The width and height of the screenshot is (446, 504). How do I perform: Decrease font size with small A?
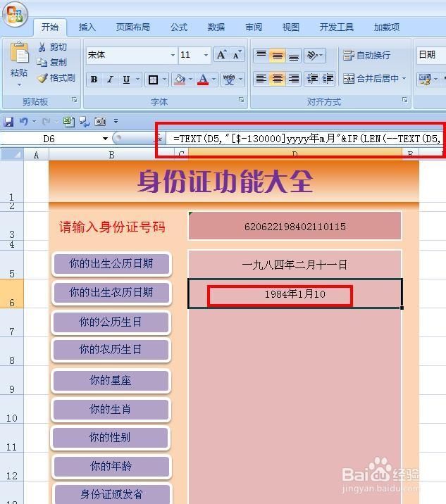237,55
